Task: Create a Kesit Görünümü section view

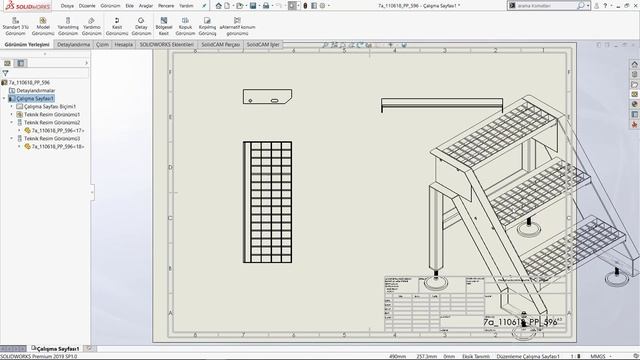Action: 117,26
